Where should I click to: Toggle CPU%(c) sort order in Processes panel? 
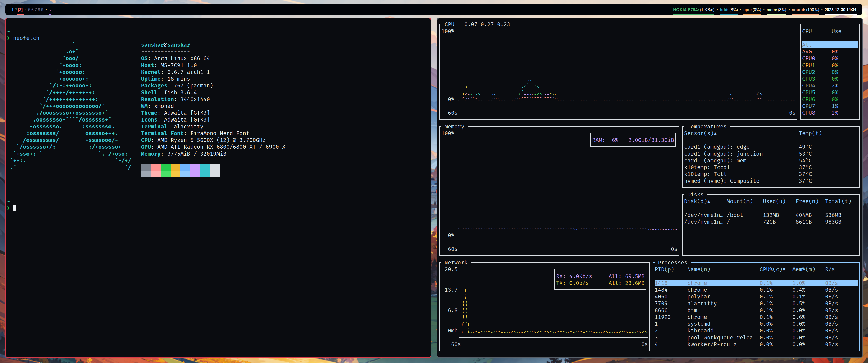pyautogui.click(x=771, y=269)
